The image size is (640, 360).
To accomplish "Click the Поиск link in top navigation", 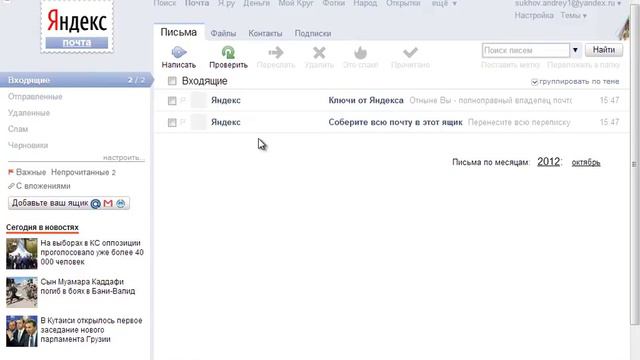I will [x=165, y=3].
